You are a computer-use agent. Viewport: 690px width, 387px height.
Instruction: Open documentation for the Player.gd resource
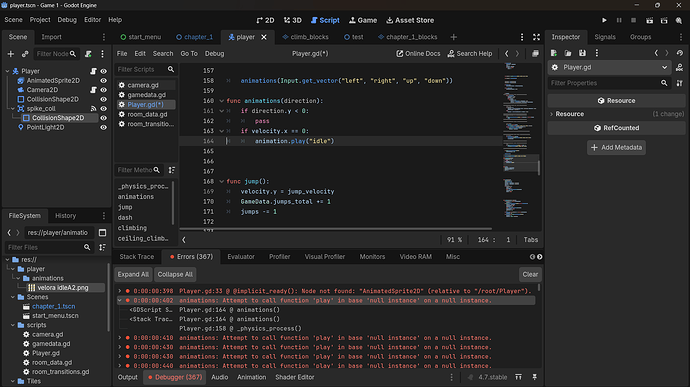tap(679, 67)
